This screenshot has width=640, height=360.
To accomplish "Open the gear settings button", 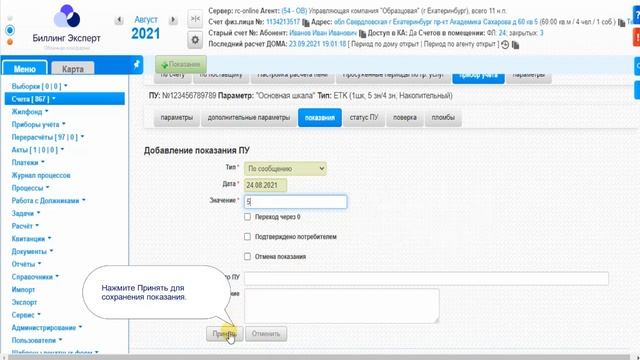I will [x=195, y=40].
